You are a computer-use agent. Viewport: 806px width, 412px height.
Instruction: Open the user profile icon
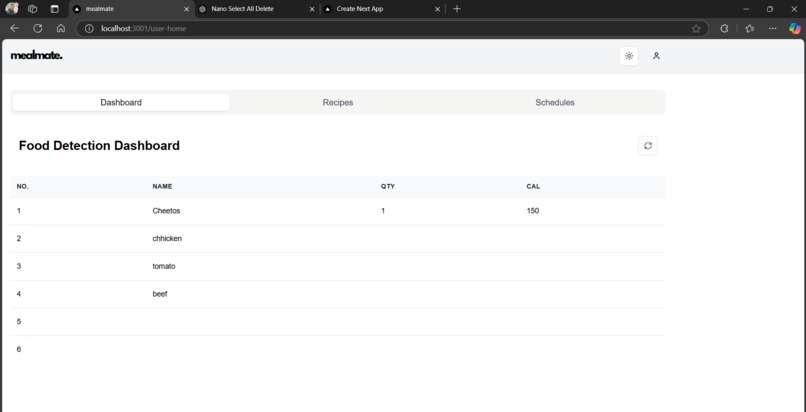point(656,56)
